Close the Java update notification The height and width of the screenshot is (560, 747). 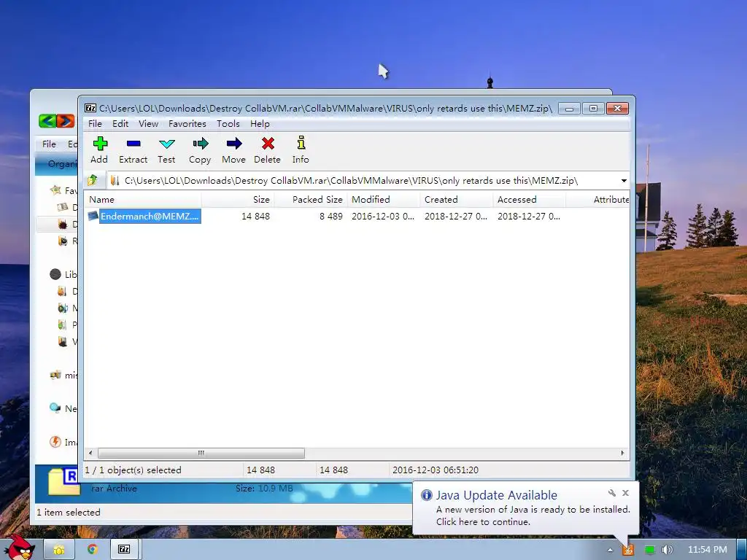pos(625,493)
